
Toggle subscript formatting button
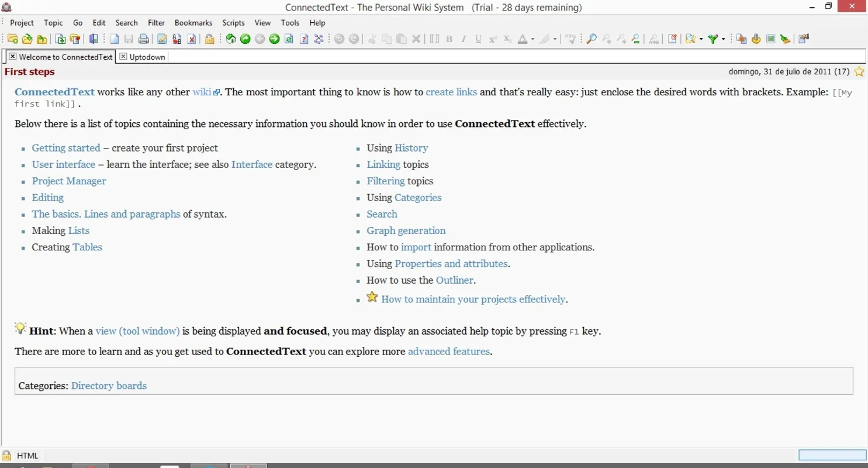(x=507, y=39)
